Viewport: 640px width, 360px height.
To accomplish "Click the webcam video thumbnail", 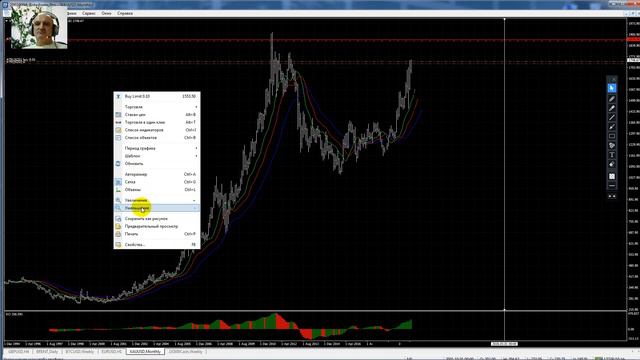I will click(39, 28).
